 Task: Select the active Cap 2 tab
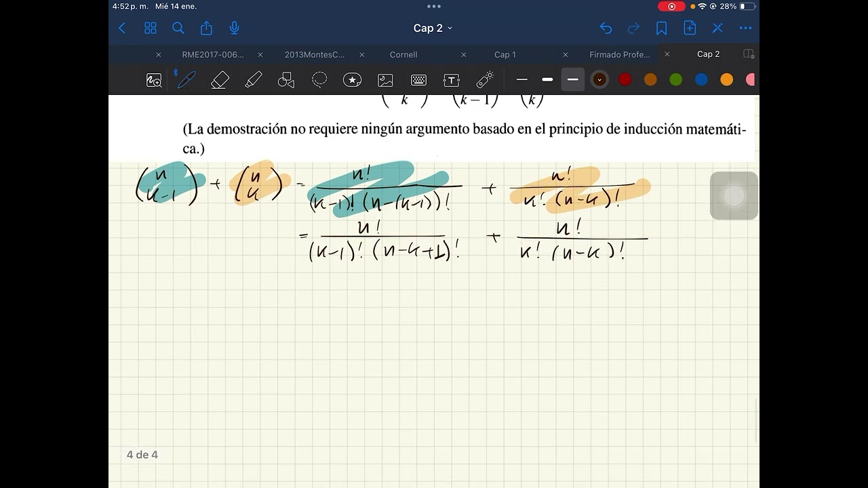click(709, 54)
